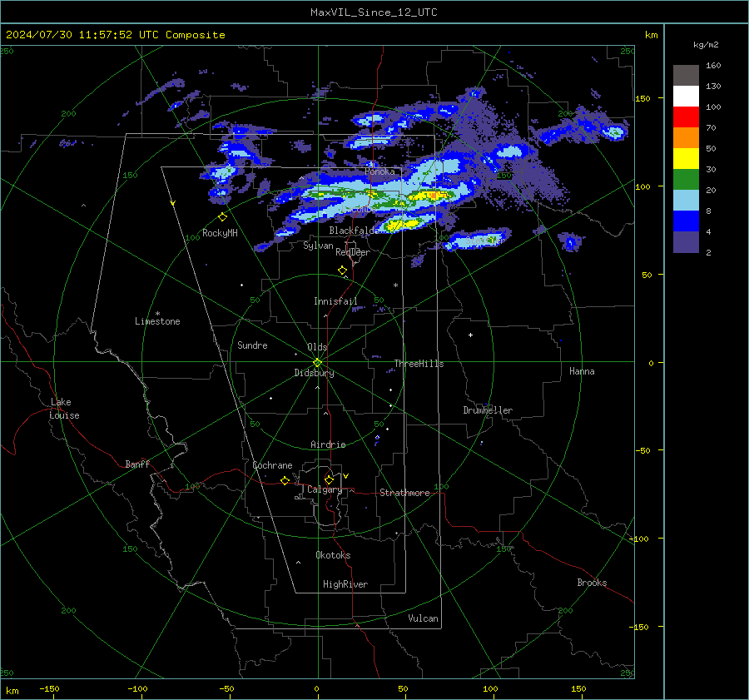Click the yellow diamond marker near RockyMH
Screen dimensions: 749x700
[x=222, y=217]
